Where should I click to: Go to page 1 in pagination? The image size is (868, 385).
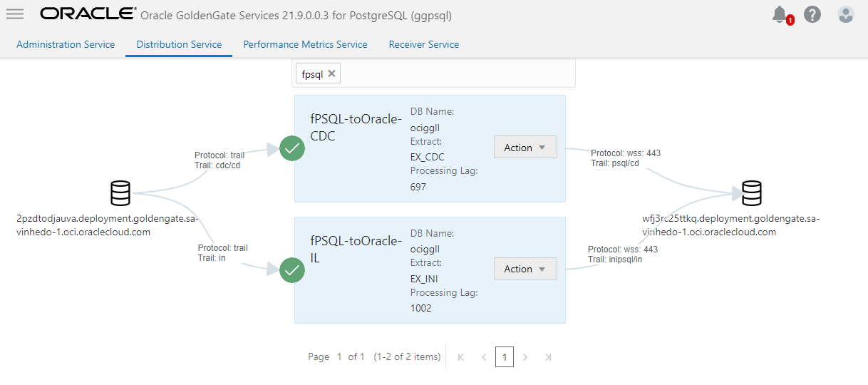[505, 356]
